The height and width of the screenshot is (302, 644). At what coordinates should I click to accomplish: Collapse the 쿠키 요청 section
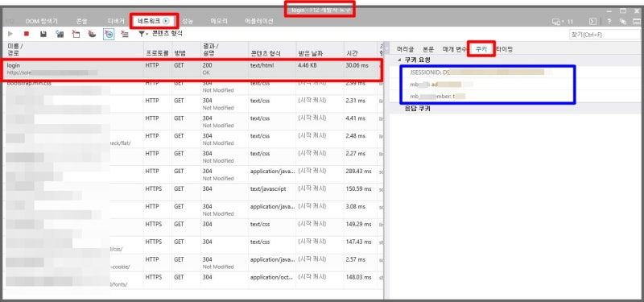pyautogui.click(x=400, y=60)
